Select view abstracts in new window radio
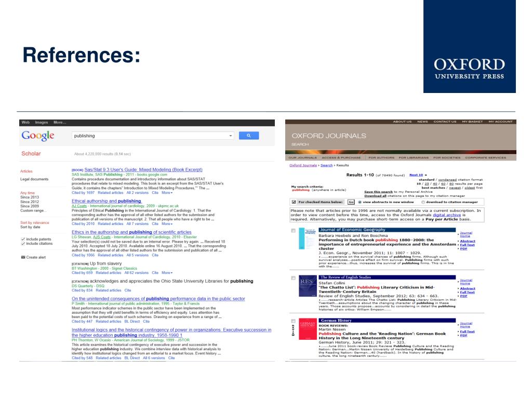Image resolution: width=532 pixels, height=399 pixels. pos(360,202)
